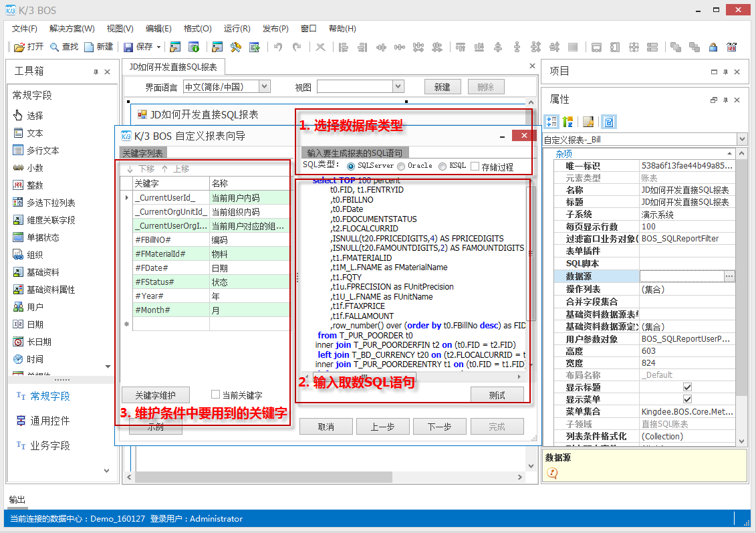Screen dimensions: 756x533
Task: Open the 发布(P) menu
Action: [276, 29]
